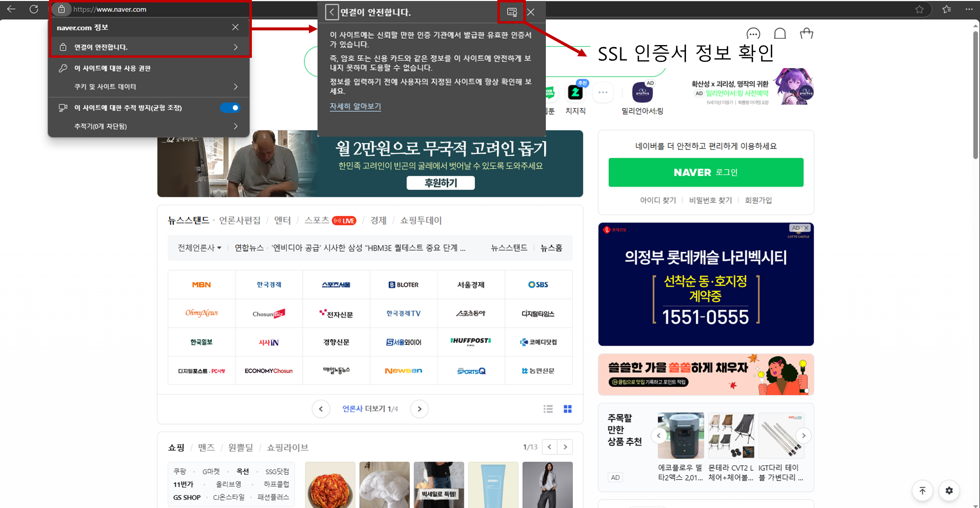Click the Newsen press logo
The height and width of the screenshot is (508, 980).
403,371
